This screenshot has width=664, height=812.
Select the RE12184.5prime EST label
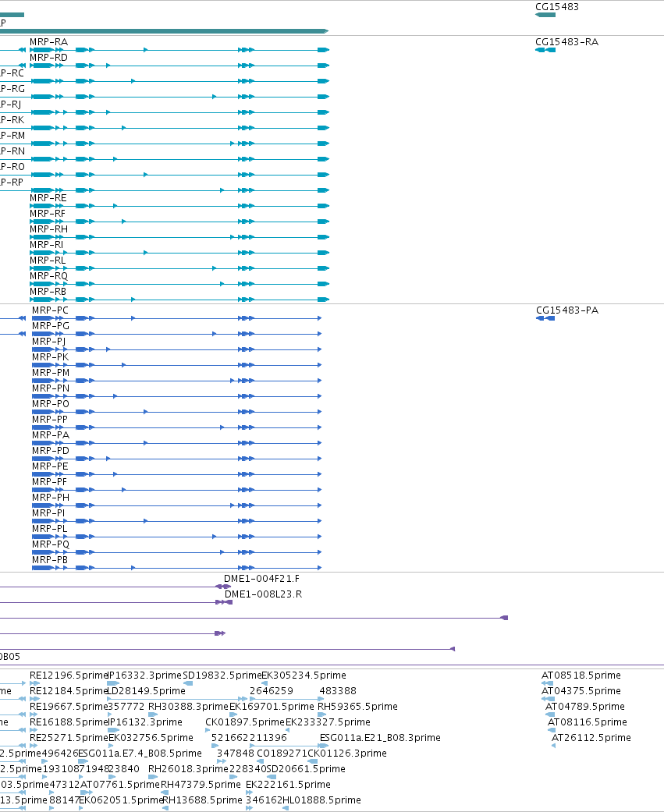(69, 691)
